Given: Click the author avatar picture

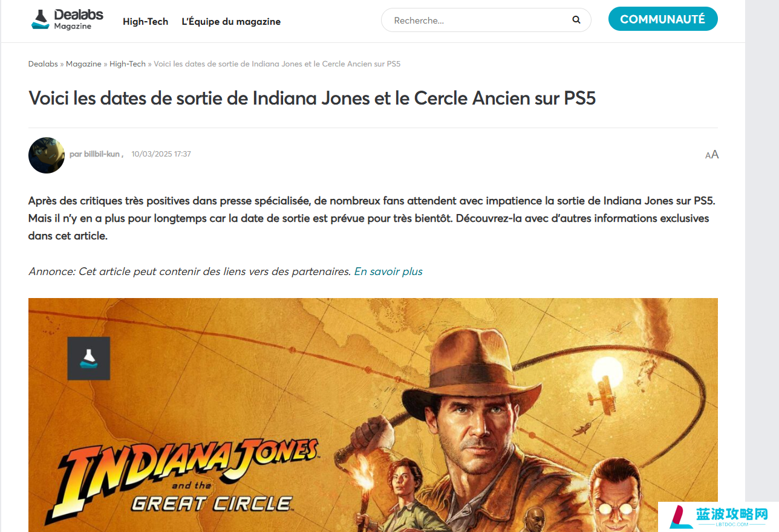Looking at the screenshot, I should 47,155.
